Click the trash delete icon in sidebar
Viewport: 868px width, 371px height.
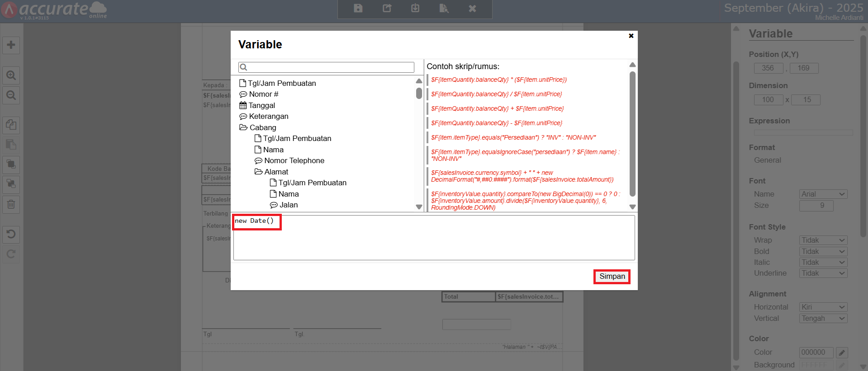11,204
